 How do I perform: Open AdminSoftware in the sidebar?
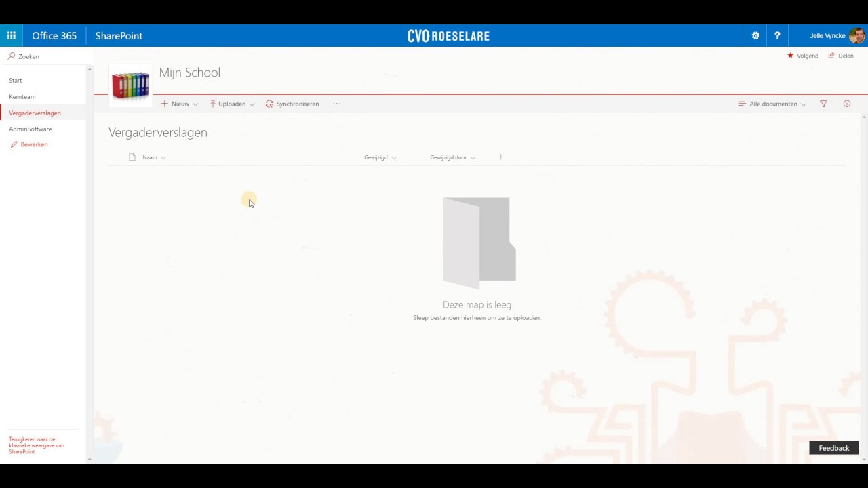(x=31, y=129)
